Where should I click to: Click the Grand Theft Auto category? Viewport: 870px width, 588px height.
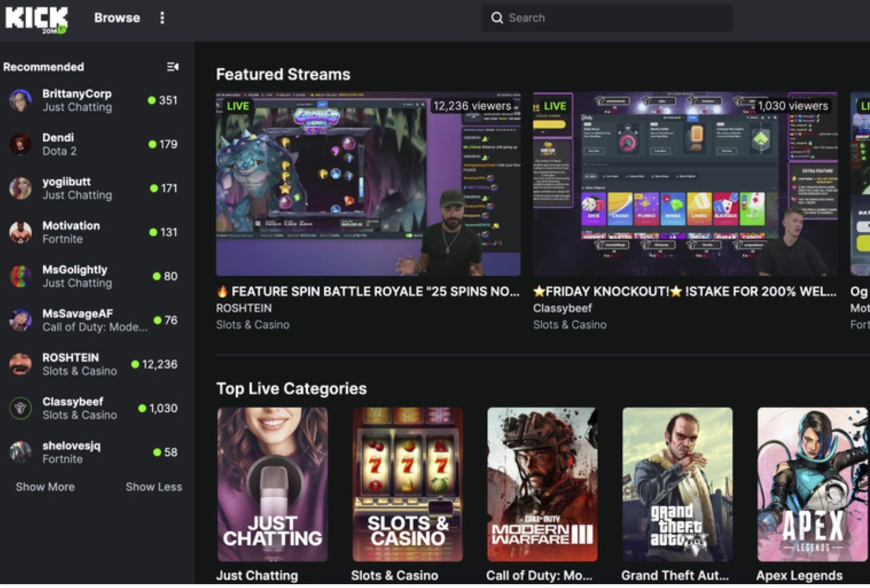[x=677, y=484]
